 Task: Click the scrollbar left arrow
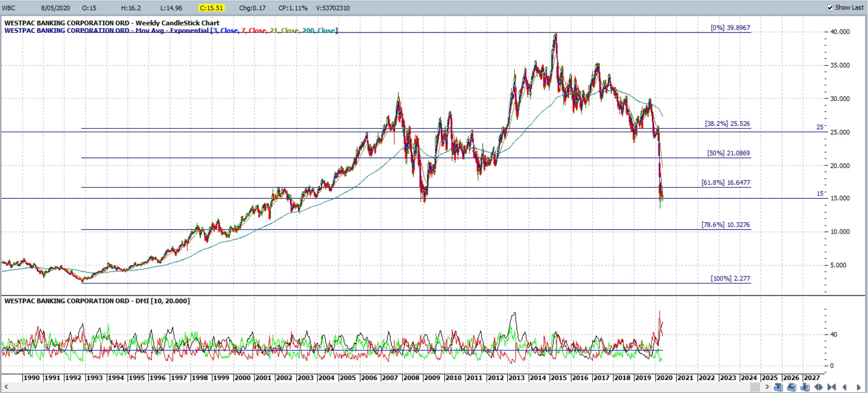pyautogui.click(x=6, y=387)
